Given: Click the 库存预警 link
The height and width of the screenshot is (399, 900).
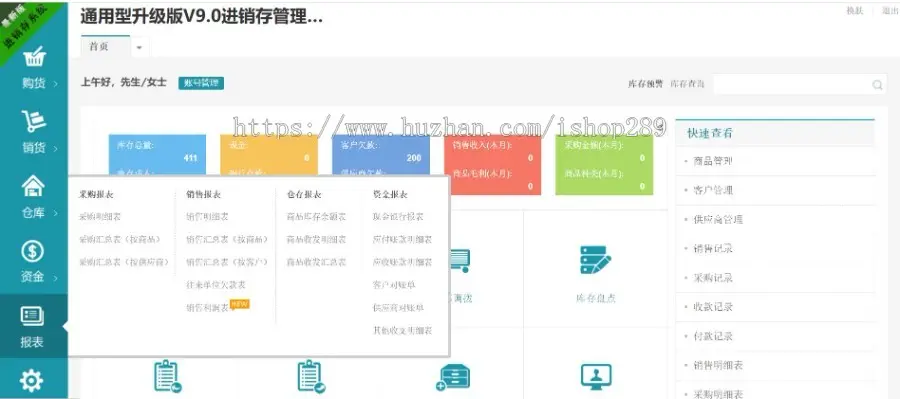Looking at the screenshot, I should [x=646, y=84].
